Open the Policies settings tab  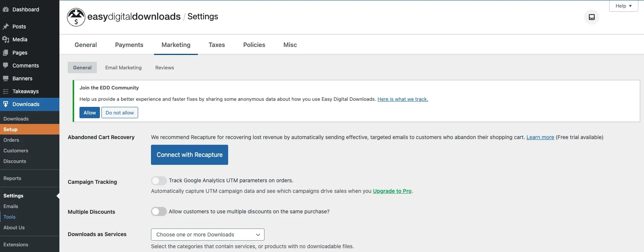(254, 45)
